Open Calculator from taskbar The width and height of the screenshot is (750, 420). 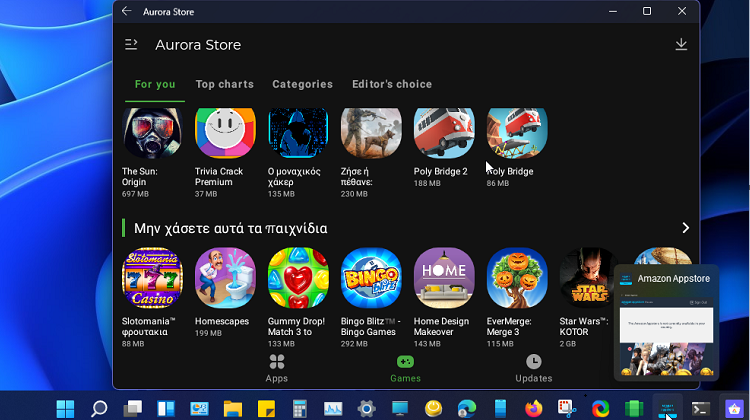click(300, 409)
